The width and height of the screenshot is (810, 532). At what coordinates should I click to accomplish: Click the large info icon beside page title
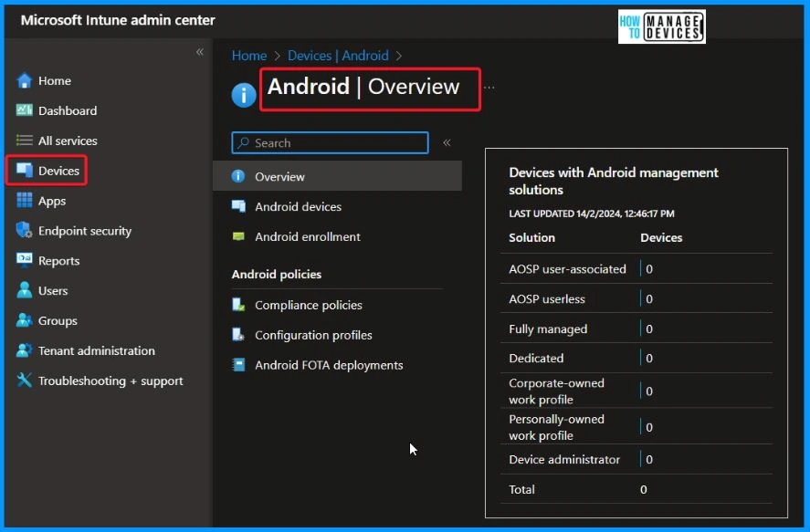pyautogui.click(x=244, y=95)
